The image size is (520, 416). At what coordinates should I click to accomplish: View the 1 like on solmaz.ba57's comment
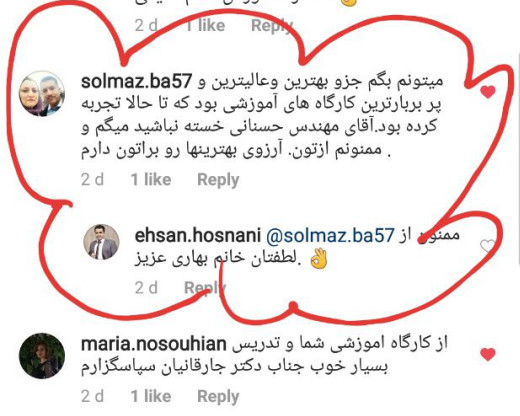coord(151,180)
